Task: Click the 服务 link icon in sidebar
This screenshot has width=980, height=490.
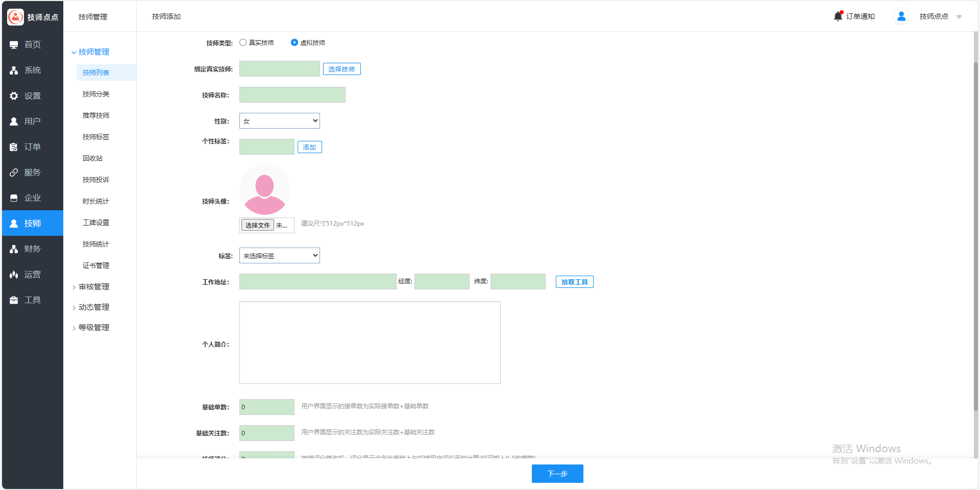Action: coord(14,173)
